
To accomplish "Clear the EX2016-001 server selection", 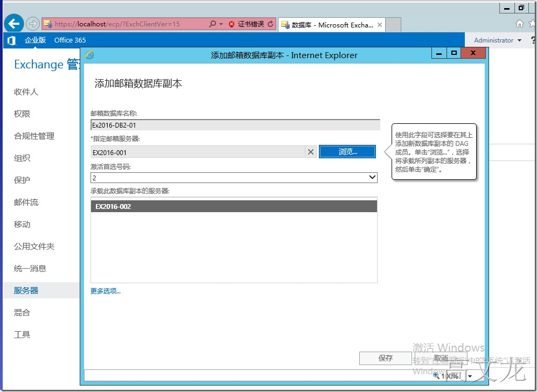I will click(x=311, y=152).
